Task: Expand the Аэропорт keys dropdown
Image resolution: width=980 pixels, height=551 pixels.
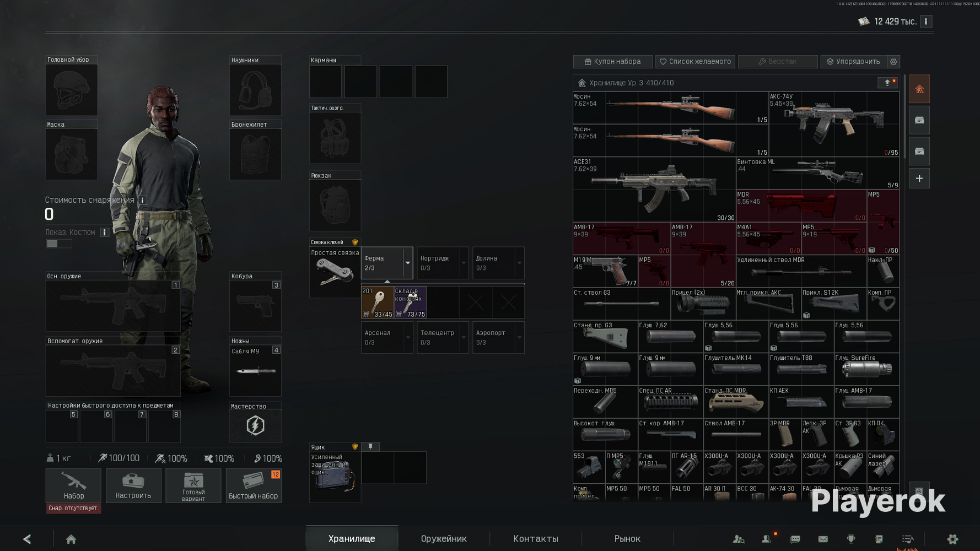Action: [519, 337]
